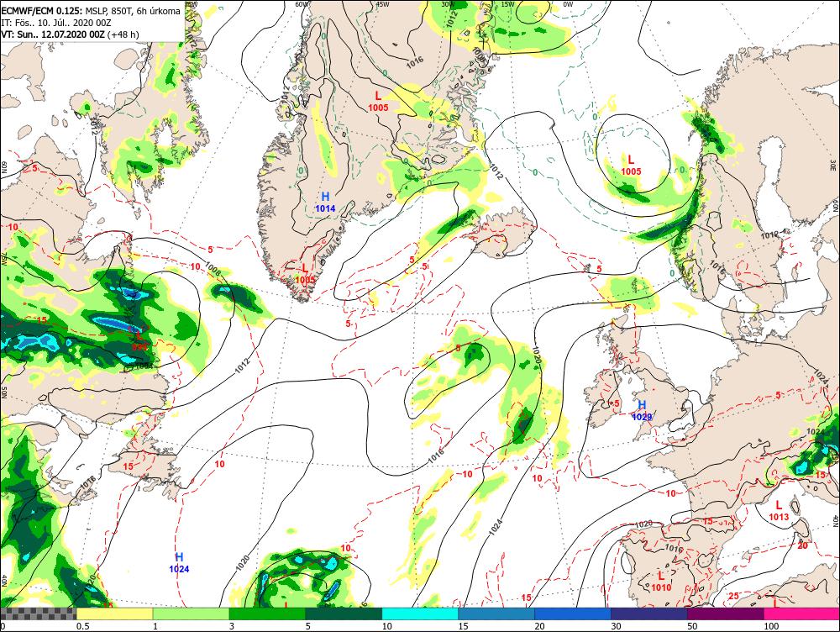Click the L 1013 low marker over the Mediterranean
840x632 pixels.
coord(779,510)
